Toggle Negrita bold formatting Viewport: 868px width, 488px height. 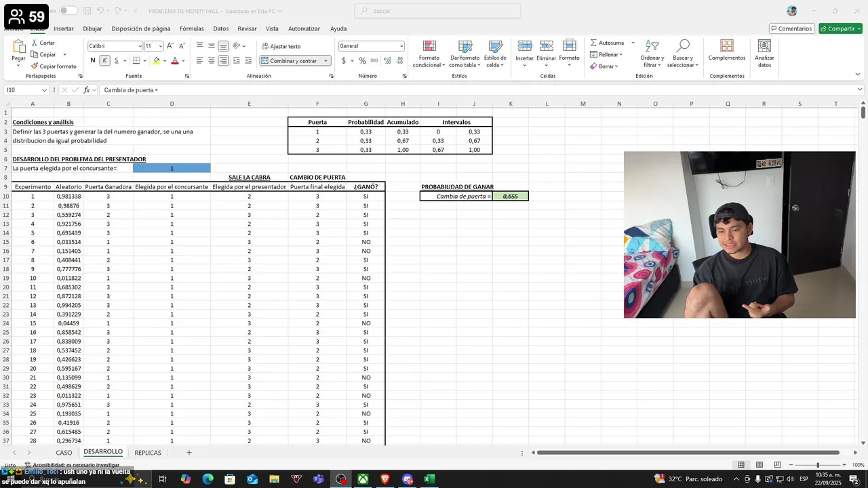coord(93,60)
